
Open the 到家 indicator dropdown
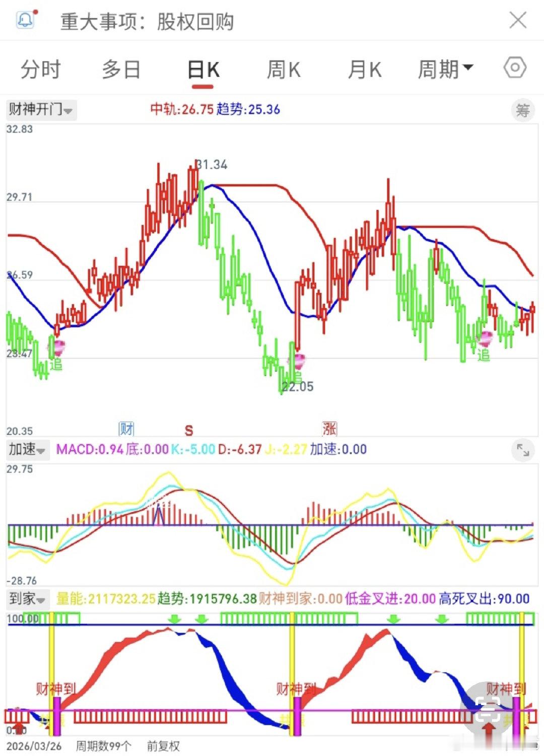[x=28, y=598]
